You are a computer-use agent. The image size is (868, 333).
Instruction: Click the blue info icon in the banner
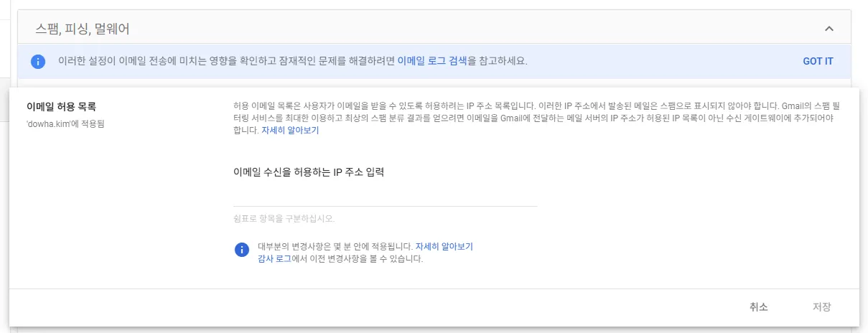[38, 61]
